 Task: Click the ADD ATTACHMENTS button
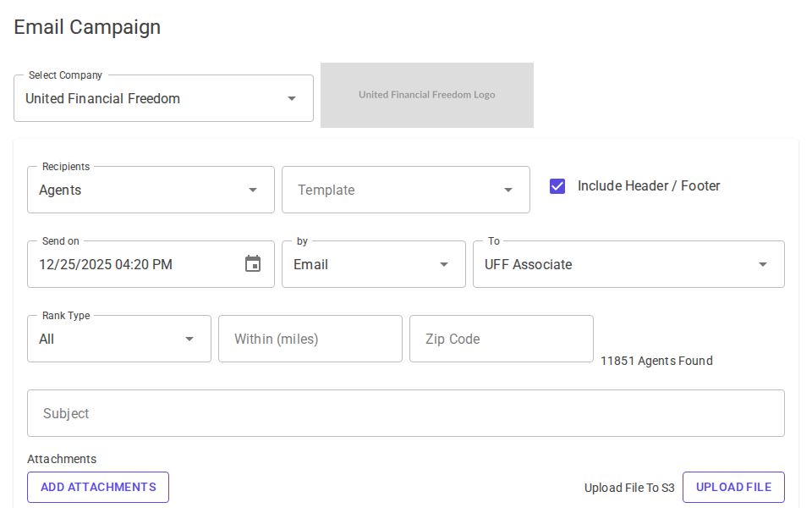point(97,487)
